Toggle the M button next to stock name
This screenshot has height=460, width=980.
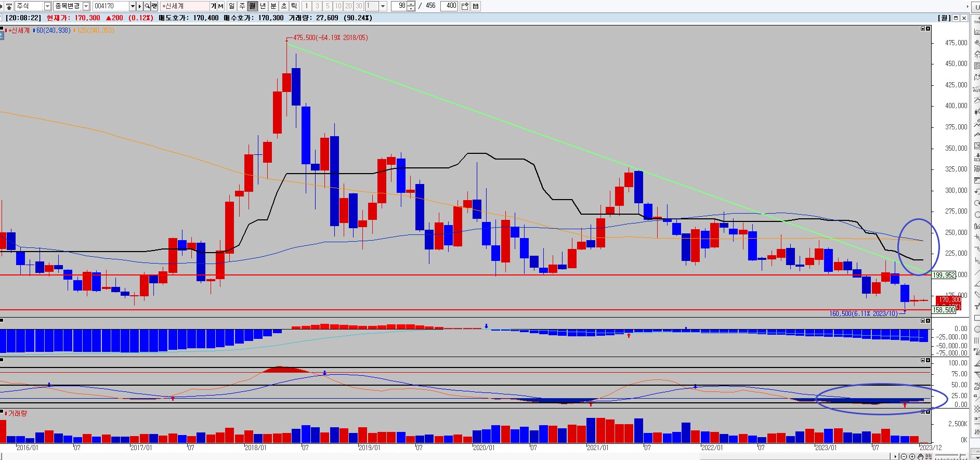[x=220, y=6]
